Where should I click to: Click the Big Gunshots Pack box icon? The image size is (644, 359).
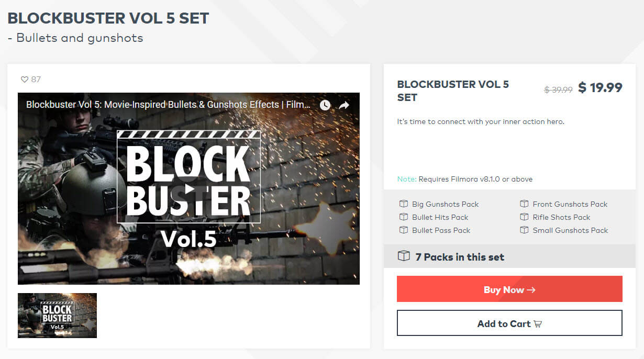403,204
